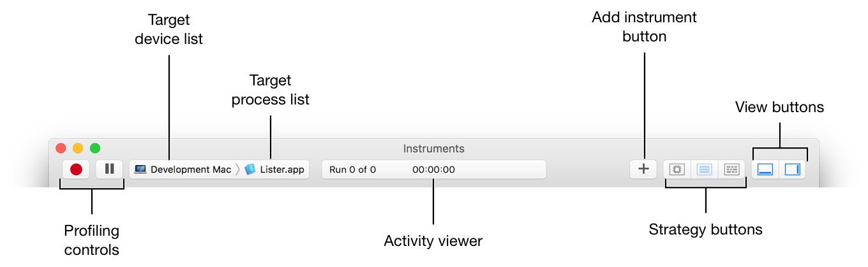868x267 pixels.
Task: Switch to the Instruments strategy view
Action: pos(705,170)
